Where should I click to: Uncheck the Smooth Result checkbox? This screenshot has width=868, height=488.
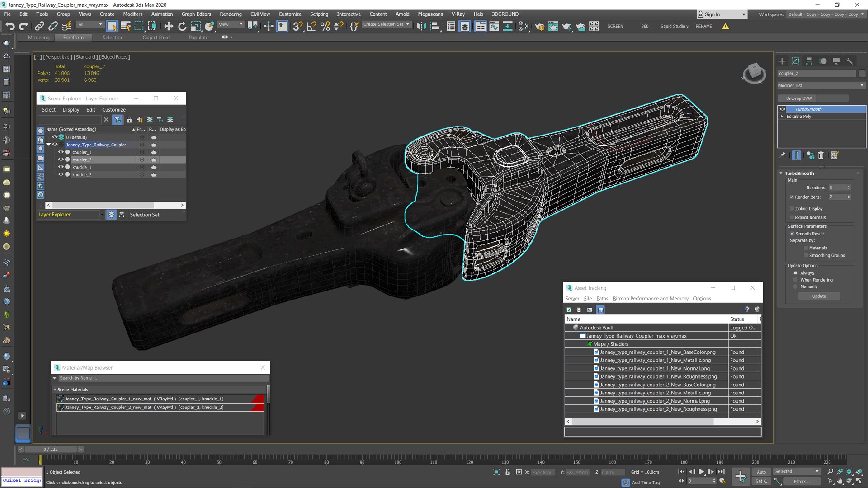[792, 234]
